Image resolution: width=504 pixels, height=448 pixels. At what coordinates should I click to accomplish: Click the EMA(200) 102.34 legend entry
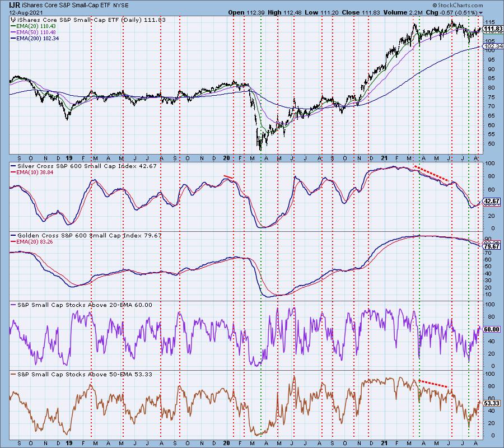pyautogui.click(x=35, y=38)
